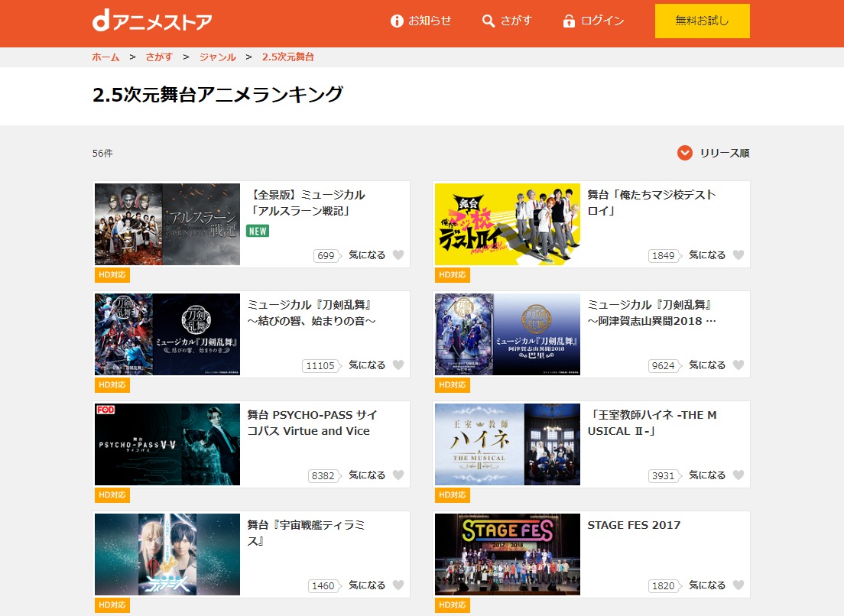Open 宇宙戦艦ティラミス thumbnail
This screenshot has width=844, height=616.
(x=167, y=554)
